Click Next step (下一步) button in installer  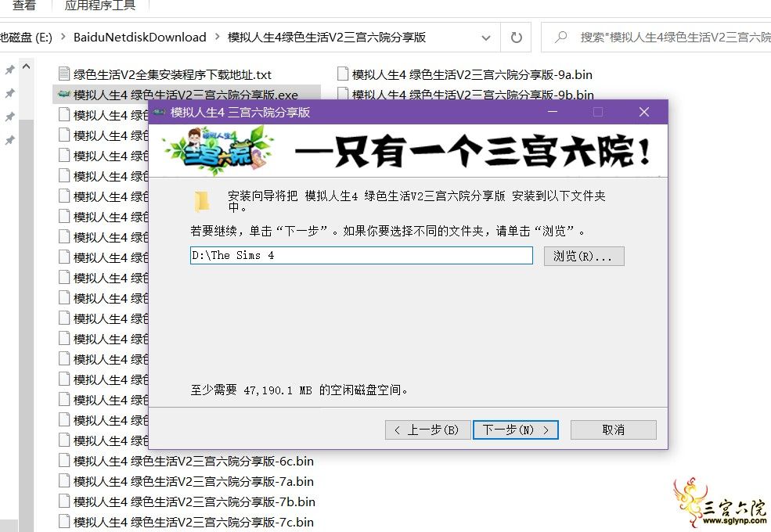[515, 430]
